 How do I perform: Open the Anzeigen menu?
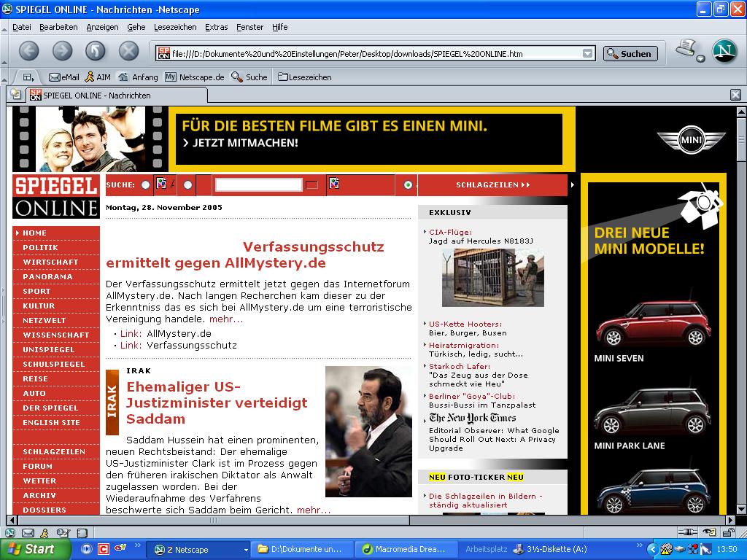[102, 27]
